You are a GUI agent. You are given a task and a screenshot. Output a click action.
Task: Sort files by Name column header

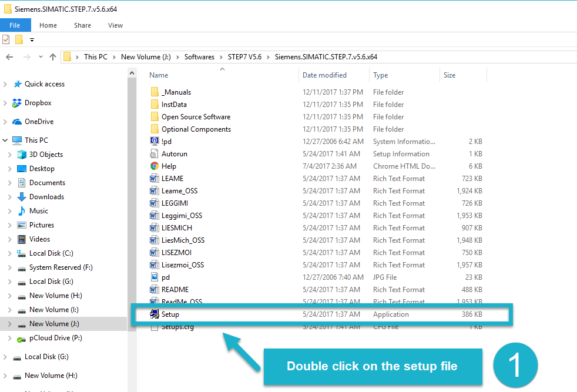(x=159, y=75)
